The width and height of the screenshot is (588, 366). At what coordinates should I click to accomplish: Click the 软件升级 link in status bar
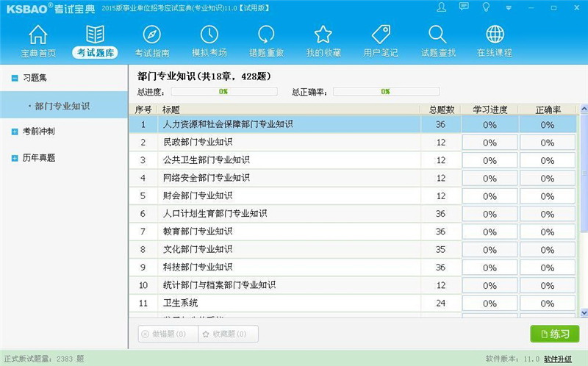pyautogui.click(x=558, y=359)
